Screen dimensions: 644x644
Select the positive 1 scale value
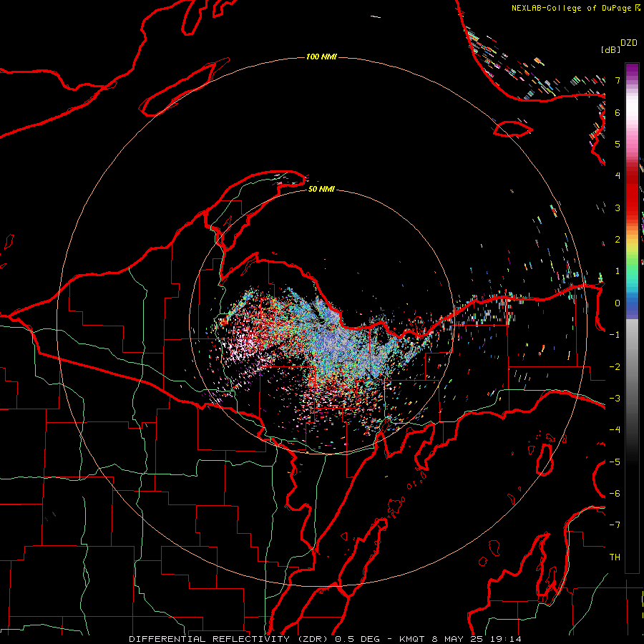point(618,271)
